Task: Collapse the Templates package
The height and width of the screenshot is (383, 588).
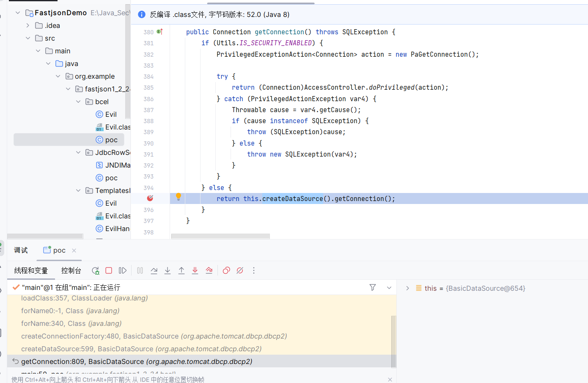Action: [78, 190]
